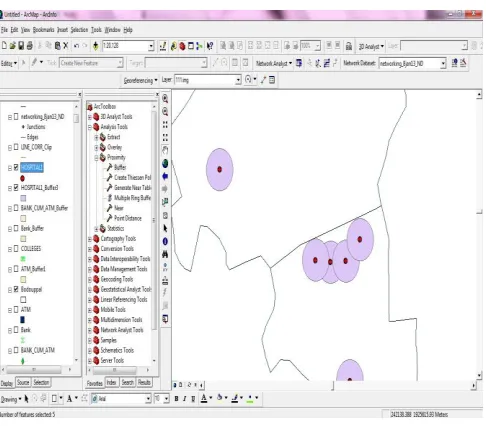Viewport: 486px width, 426px height.
Task: Switch to ArcToolbox Search tab
Action: coord(127,382)
